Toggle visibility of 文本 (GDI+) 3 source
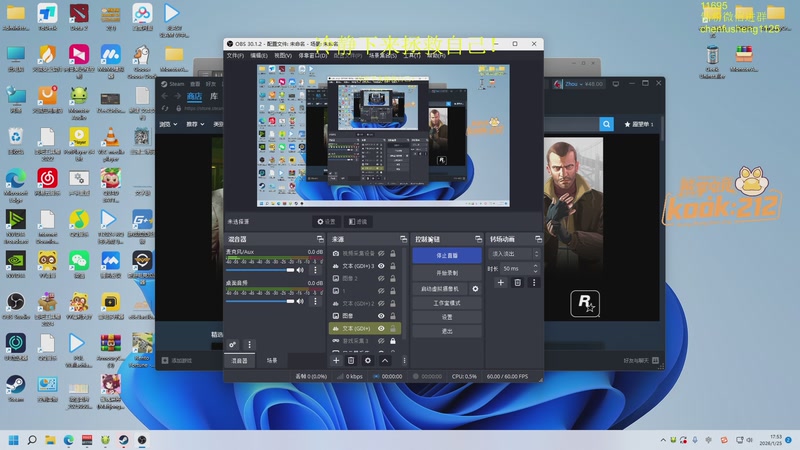800x450 pixels. [x=381, y=266]
